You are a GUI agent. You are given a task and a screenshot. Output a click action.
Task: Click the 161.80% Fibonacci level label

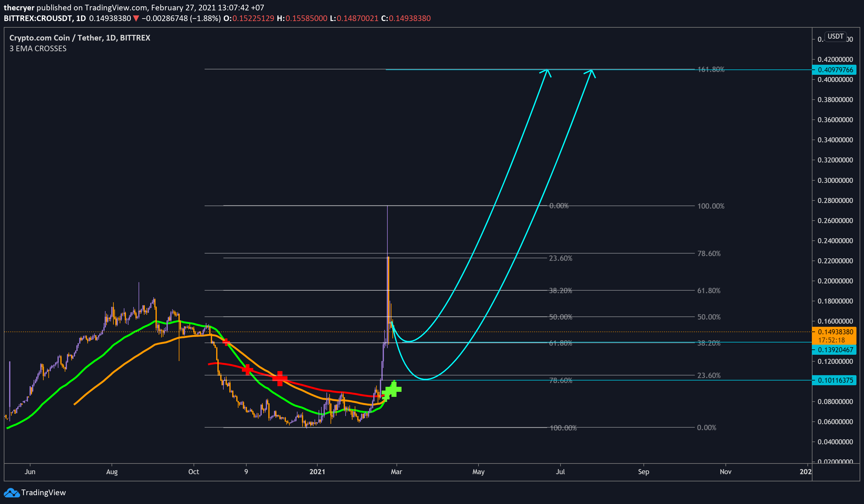point(711,69)
